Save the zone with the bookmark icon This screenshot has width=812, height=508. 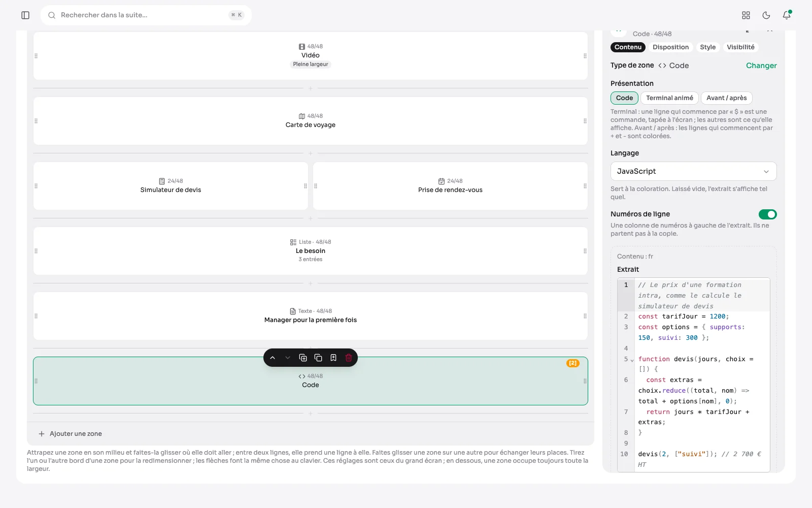[x=333, y=358]
